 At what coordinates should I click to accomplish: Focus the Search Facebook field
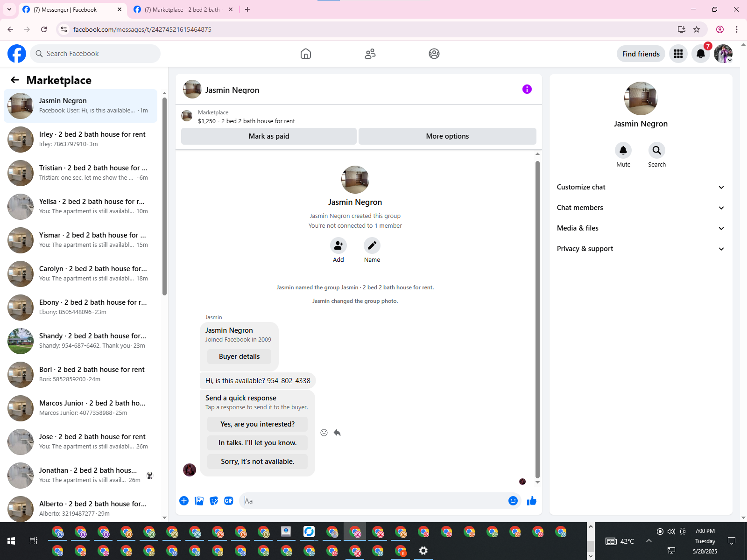point(95,54)
